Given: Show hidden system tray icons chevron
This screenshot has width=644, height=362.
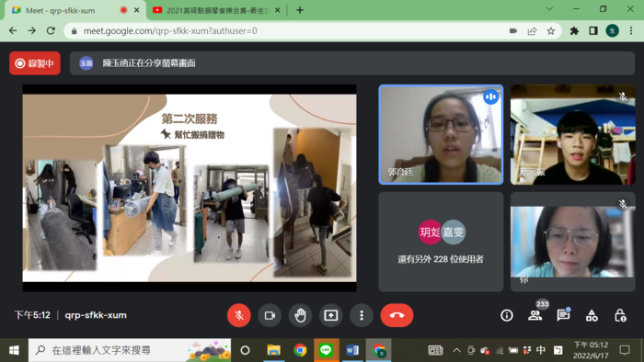Looking at the screenshot, I should [x=456, y=350].
